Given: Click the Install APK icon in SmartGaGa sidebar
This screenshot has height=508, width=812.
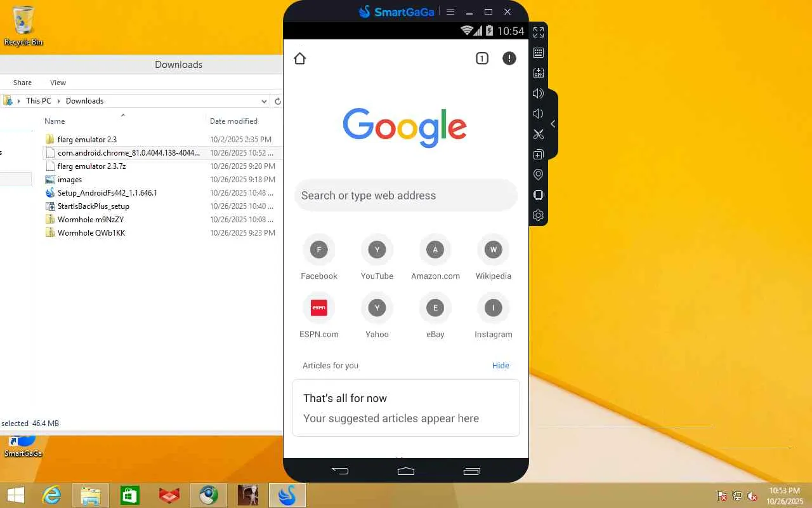Looking at the screenshot, I should click(538, 73).
